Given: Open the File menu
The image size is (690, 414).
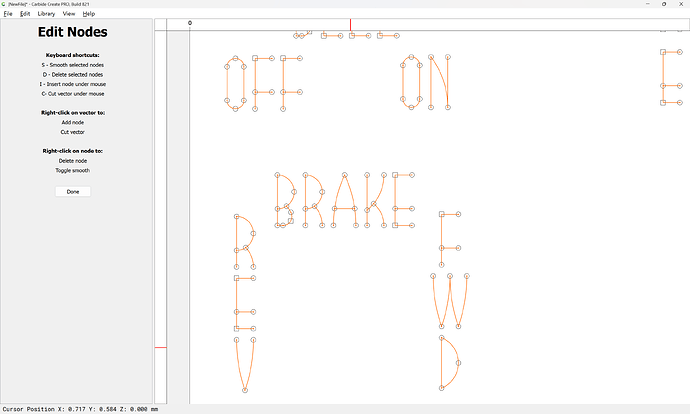Looking at the screenshot, I should [6, 14].
